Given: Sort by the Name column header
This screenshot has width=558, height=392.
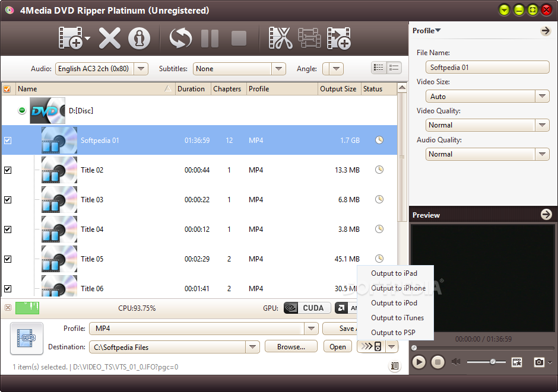Looking at the screenshot, I should click(95, 89).
